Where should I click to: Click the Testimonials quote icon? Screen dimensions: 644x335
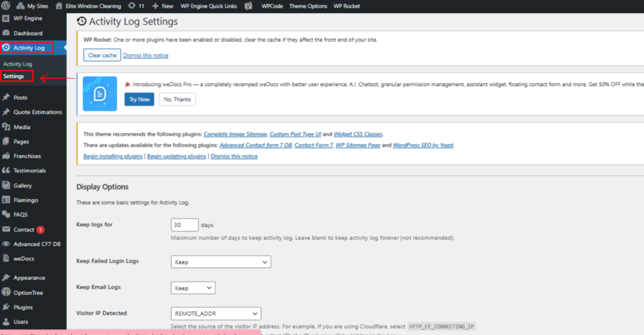point(6,170)
